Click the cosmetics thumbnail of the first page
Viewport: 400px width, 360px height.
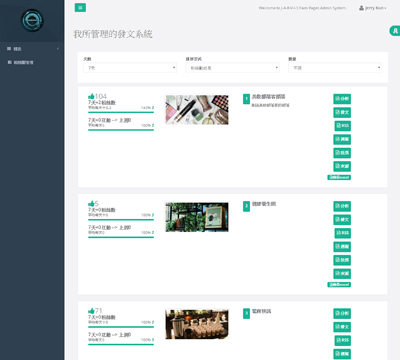click(197, 110)
